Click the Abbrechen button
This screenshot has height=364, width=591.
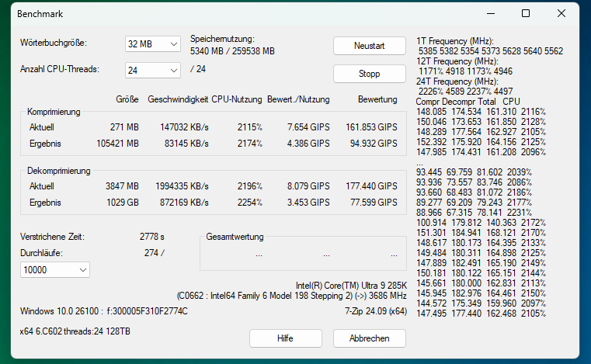(370, 338)
